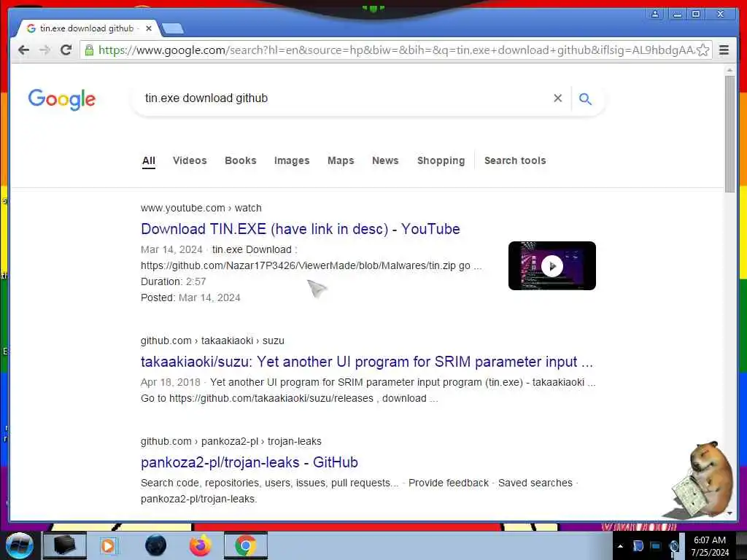
Task: Switch to the News results tab
Action: pyautogui.click(x=385, y=160)
